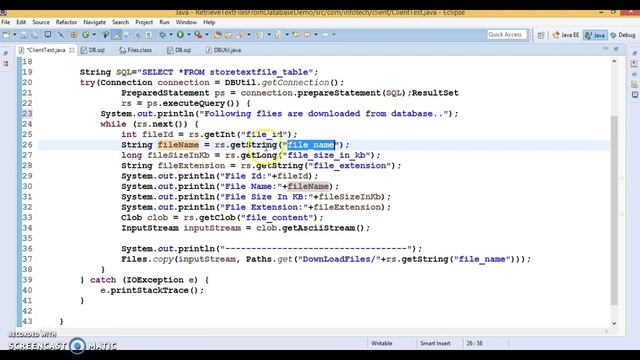Click line number 23 in the gutter
Viewport: 640px width, 360px height.
[x=27, y=113]
